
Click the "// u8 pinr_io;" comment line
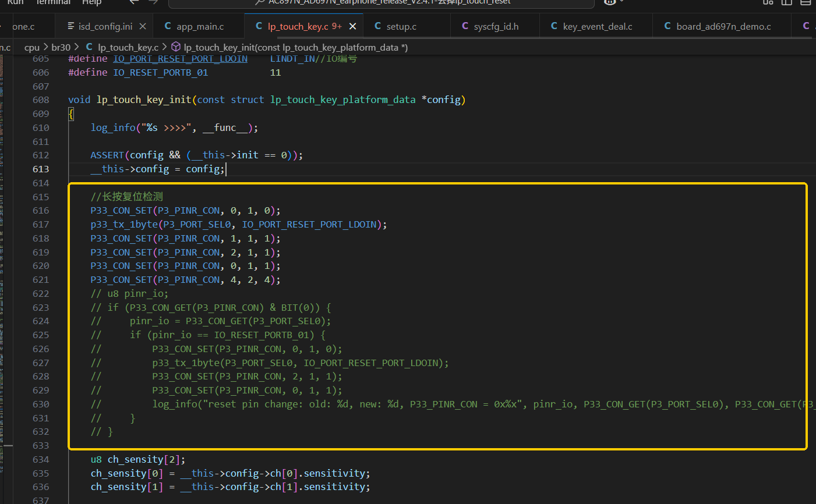coord(129,293)
